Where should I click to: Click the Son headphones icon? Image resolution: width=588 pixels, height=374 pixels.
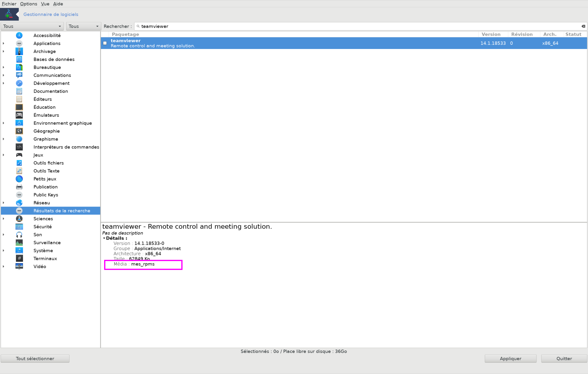click(19, 234)
